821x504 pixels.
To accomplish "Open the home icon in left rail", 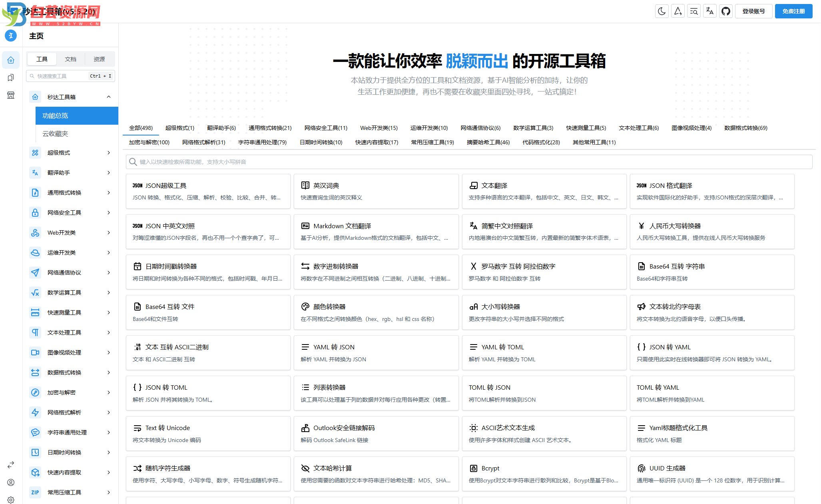I will pyautogui.click(x=11, y=60).
